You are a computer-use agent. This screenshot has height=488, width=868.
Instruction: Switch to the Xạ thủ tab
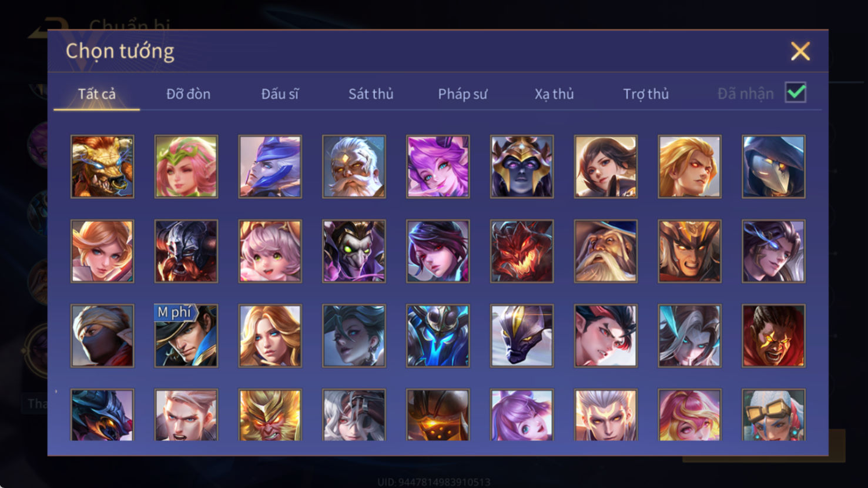pos(554,94)
